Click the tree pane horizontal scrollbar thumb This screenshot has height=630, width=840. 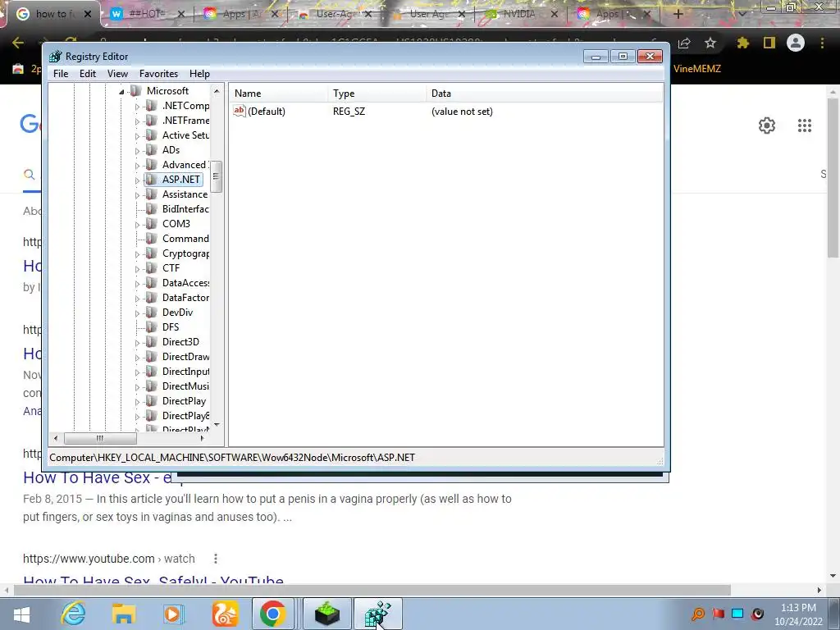click(x=100, y=438)
